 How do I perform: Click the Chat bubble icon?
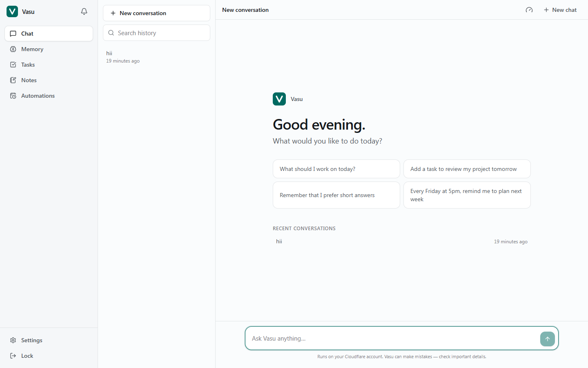pyautogui.click(x=13, y=34)
